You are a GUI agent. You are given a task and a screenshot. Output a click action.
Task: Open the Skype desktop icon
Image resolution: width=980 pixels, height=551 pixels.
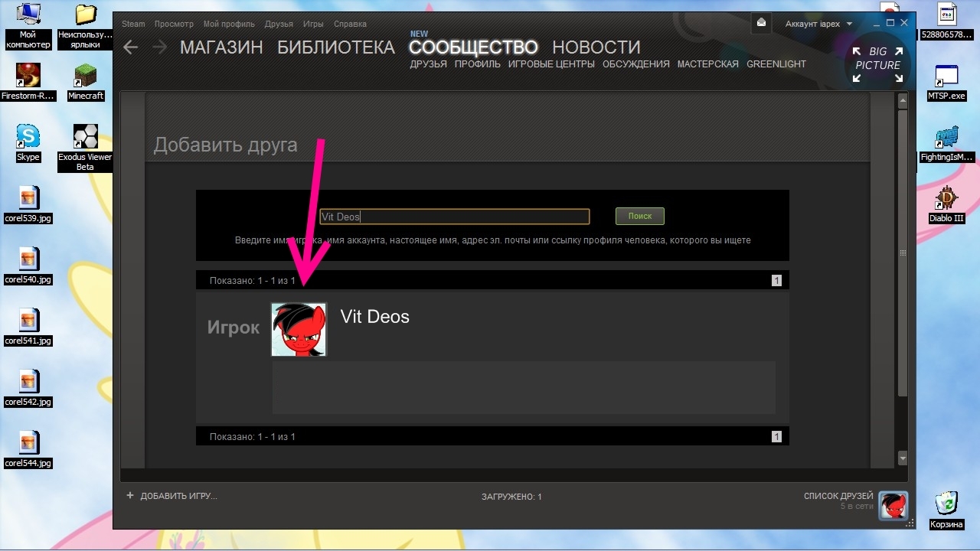(28, 143)
